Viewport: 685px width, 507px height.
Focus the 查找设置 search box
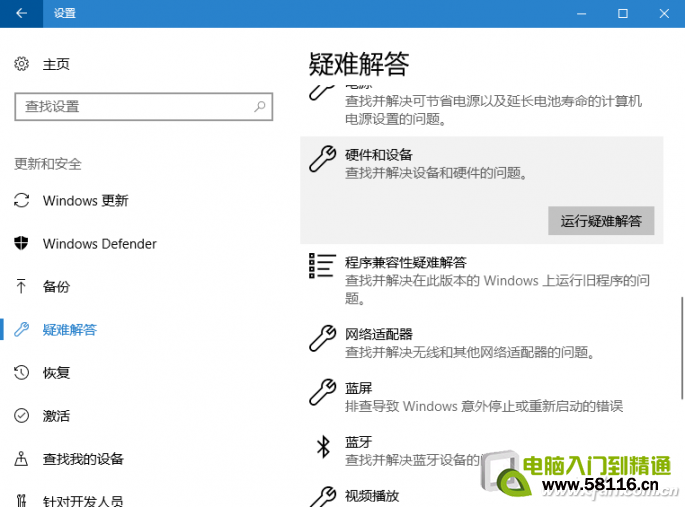coord(144,107)
